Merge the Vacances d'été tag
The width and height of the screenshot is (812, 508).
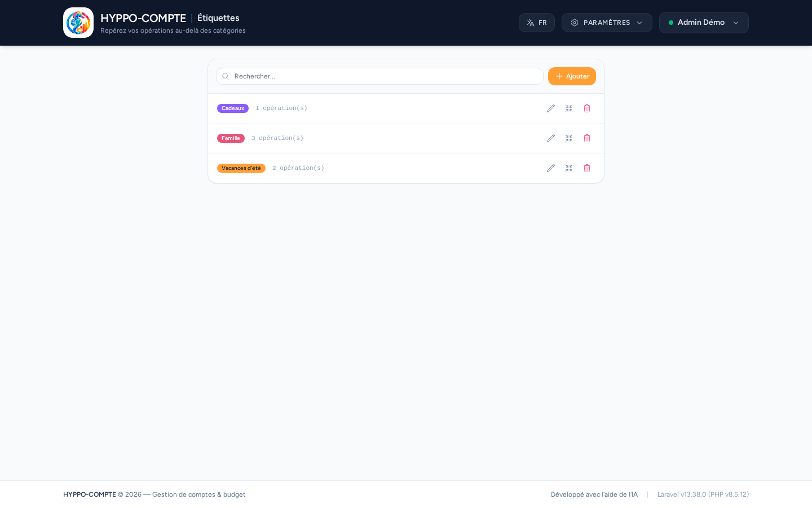tap(569, 168)
